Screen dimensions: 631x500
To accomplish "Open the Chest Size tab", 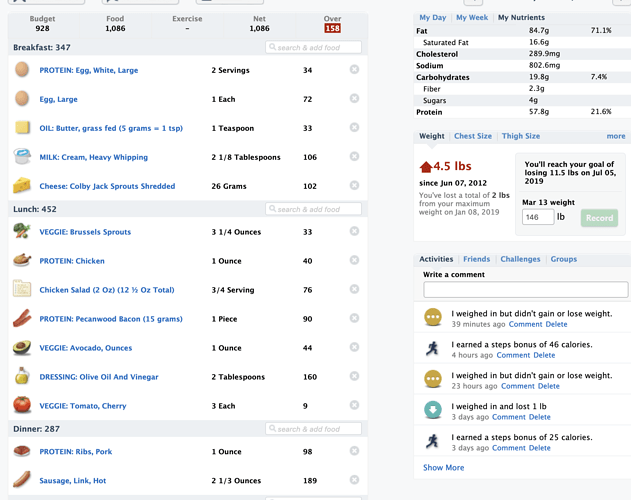I will coord(473,136).
